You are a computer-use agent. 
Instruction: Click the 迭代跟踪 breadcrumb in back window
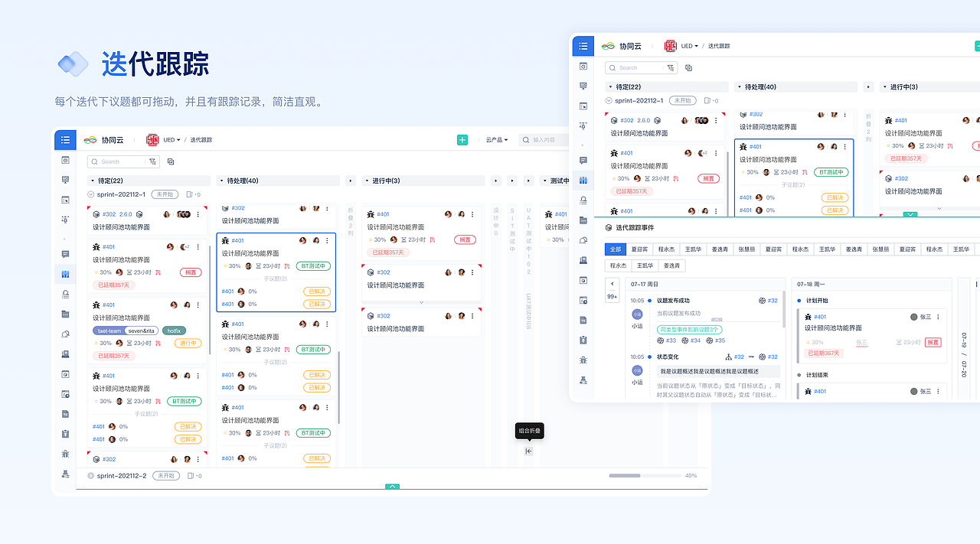[201, 140]
